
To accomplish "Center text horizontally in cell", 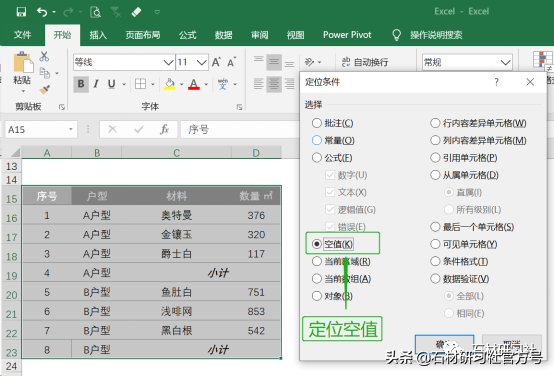I will (274, 84).
